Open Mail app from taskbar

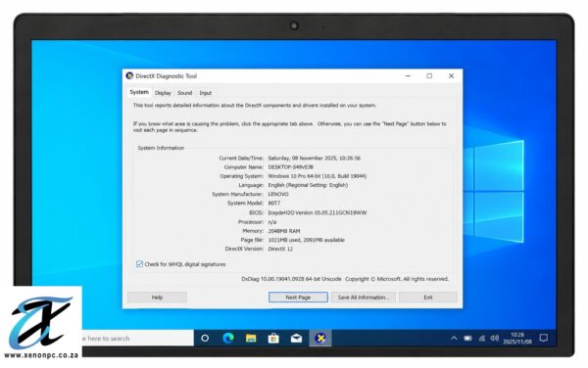[x=296, y=339]
